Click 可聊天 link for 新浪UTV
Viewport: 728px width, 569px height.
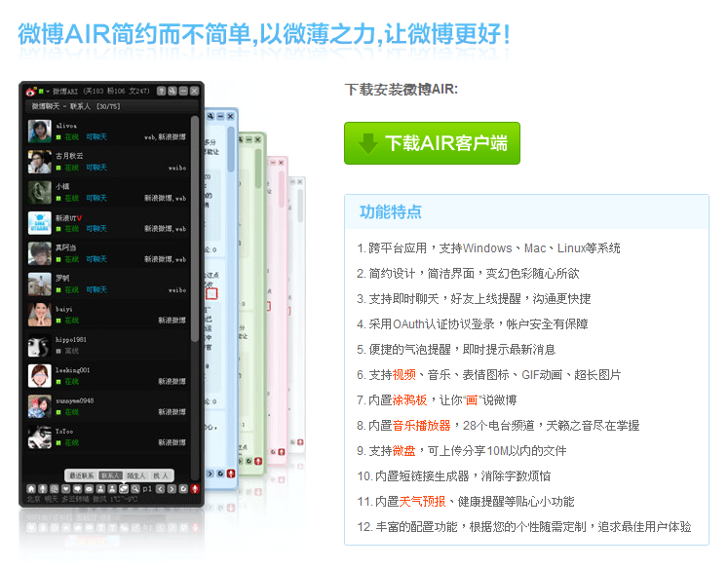[x=96, y=228]
